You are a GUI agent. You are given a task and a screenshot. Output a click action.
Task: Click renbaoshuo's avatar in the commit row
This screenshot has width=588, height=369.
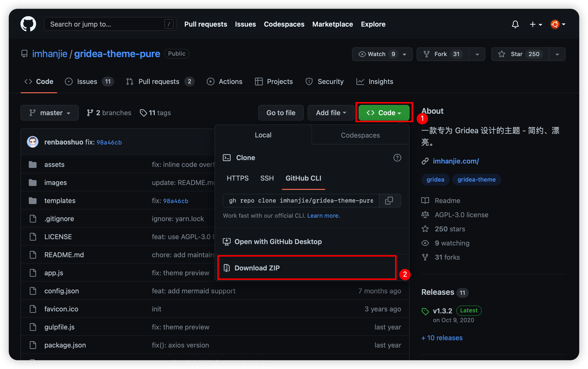pyautogui.click(x=32, y=142)
